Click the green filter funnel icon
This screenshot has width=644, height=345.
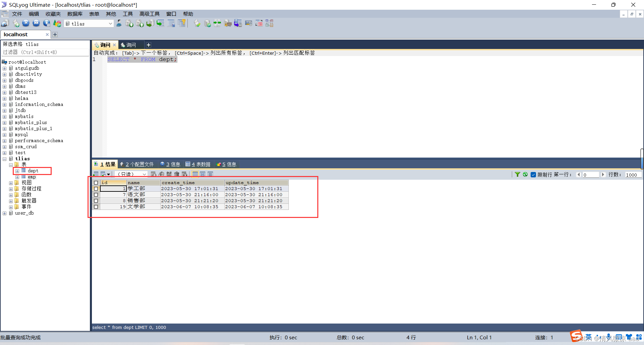[x=518, y=174]
